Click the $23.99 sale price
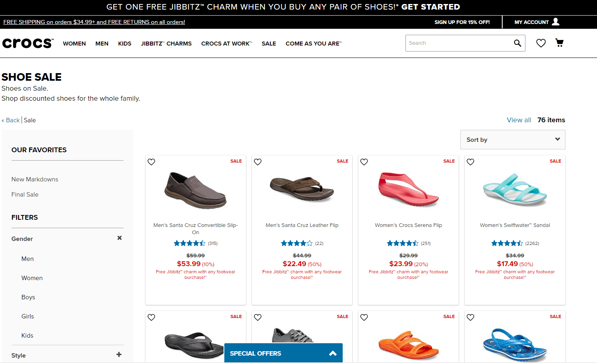The width and height of the screenshot is (597, 364). coord(401,264)
